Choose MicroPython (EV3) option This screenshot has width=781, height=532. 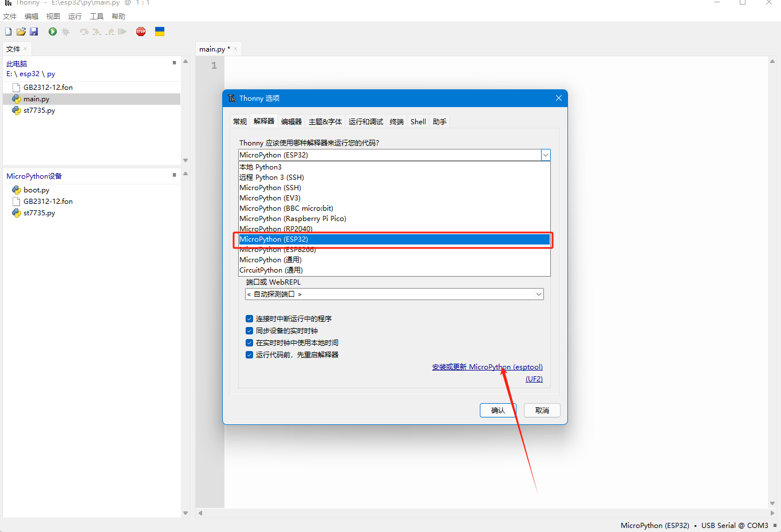click(x=394, y=198)
